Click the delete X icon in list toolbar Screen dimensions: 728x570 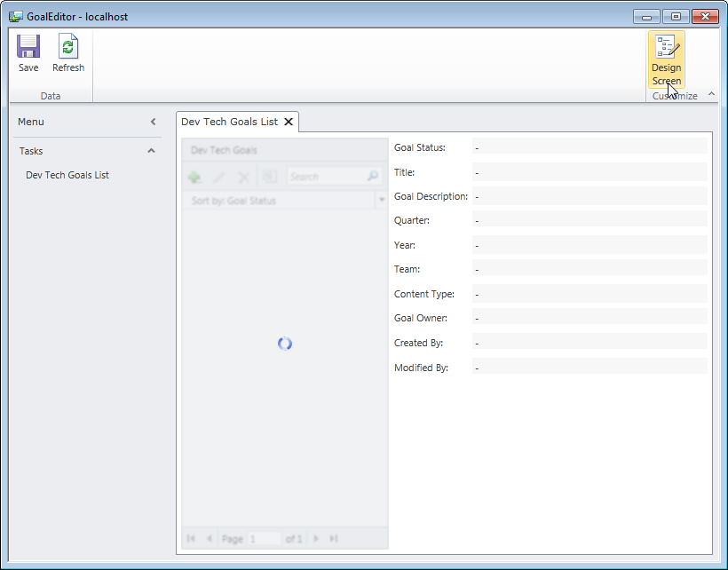tap(243, 177)
